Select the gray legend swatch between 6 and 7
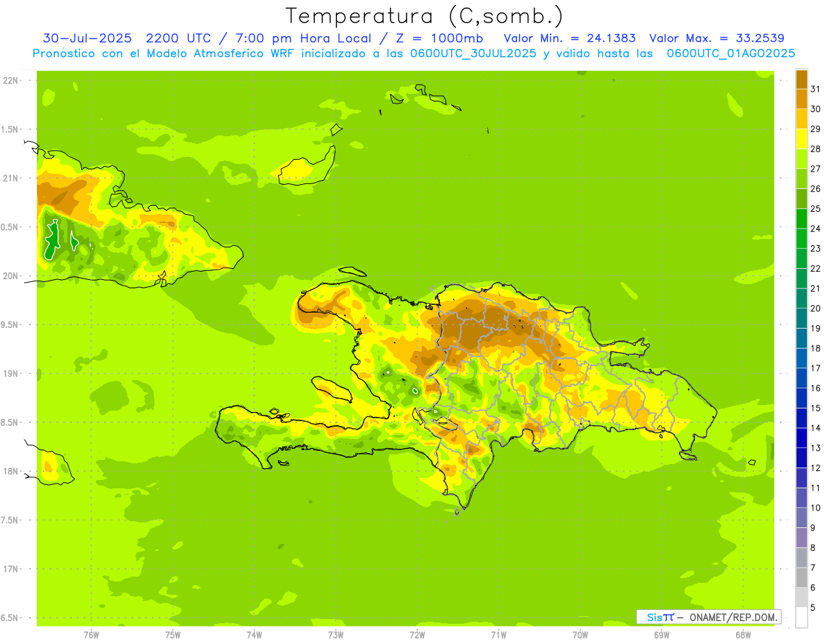Image resolution: width=834 pixels, height=644 pixels. [801, 578]
